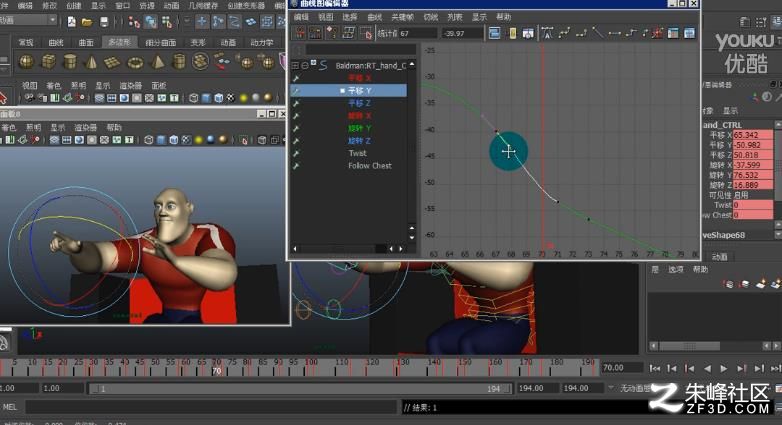
Task: Apply Stepped tangents icon in Graph Editor
Action: point(631,33)
